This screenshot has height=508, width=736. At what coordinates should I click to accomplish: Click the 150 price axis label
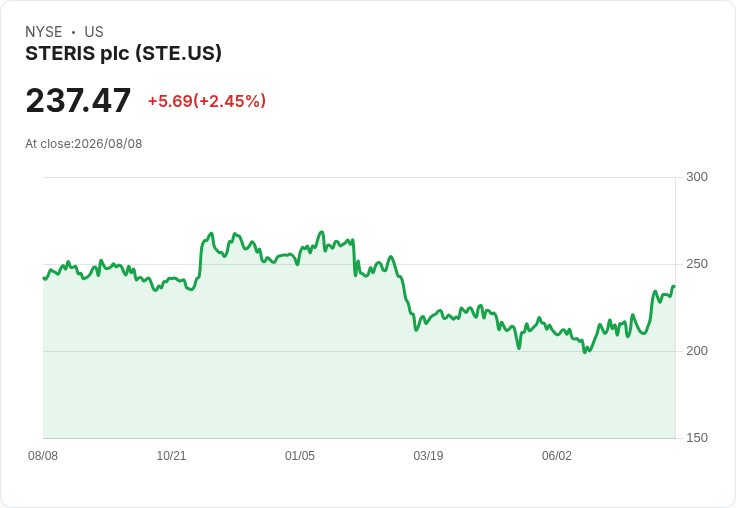click(x=697, y=438)
